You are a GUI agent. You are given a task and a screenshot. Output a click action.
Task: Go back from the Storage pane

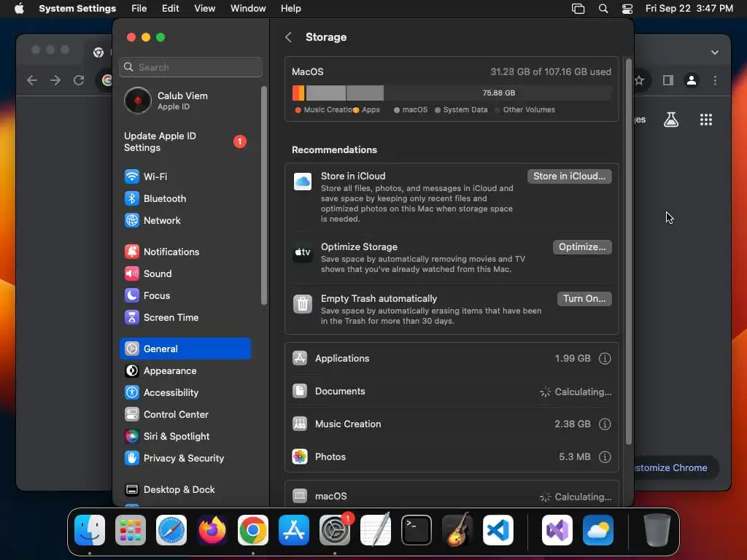coord(288,37)
